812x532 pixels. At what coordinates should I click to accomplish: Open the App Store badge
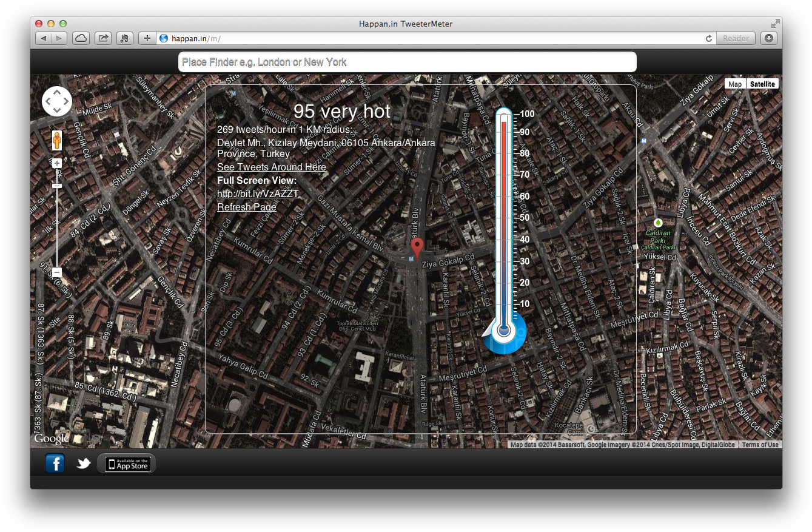click(126, 463)
